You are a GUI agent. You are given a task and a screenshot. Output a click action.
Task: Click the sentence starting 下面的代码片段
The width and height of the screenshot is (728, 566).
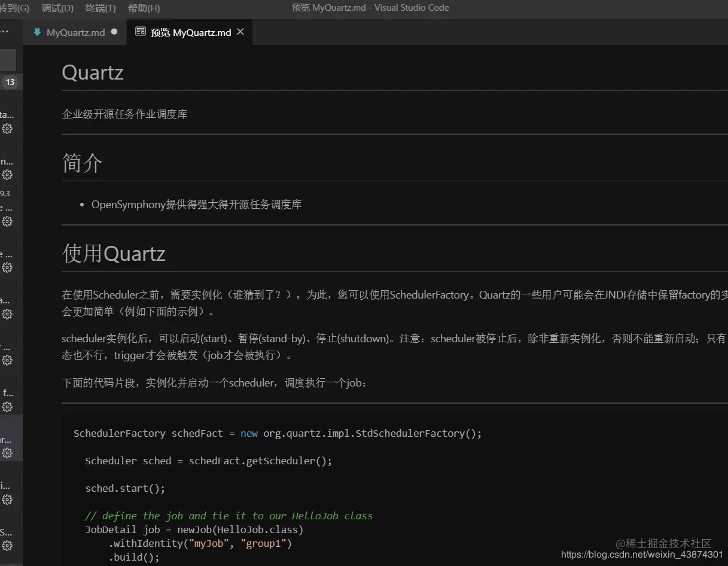(214, 383)
